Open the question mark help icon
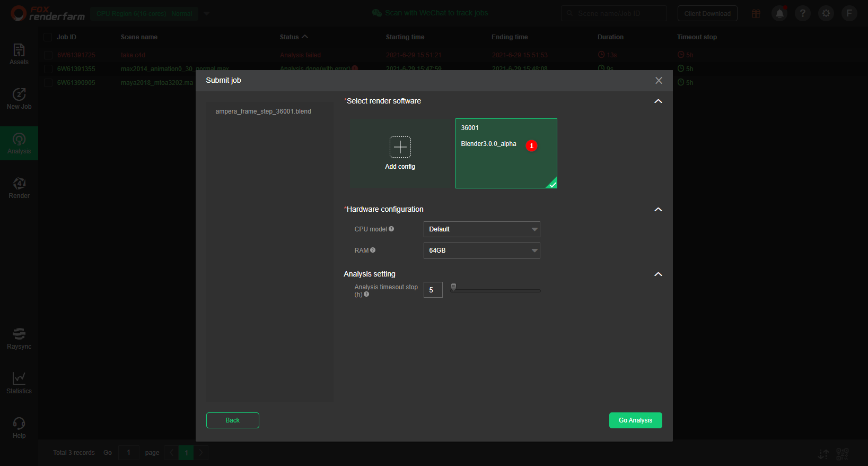 click(x=803, y=13)
